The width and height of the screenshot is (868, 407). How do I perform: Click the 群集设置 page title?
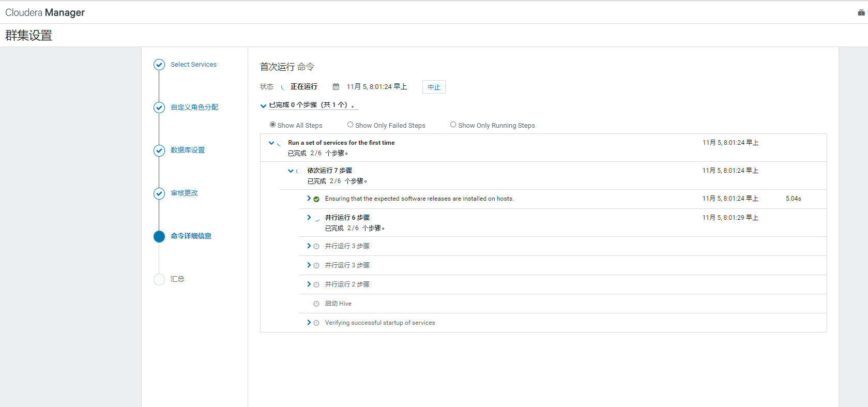pyautogui.click(x=29, y=36)
